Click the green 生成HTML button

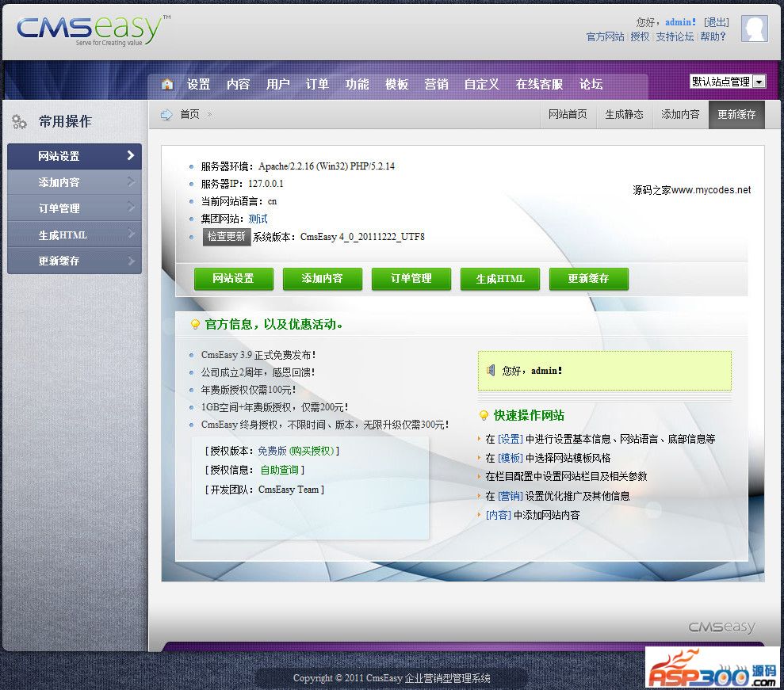(500, 278)
